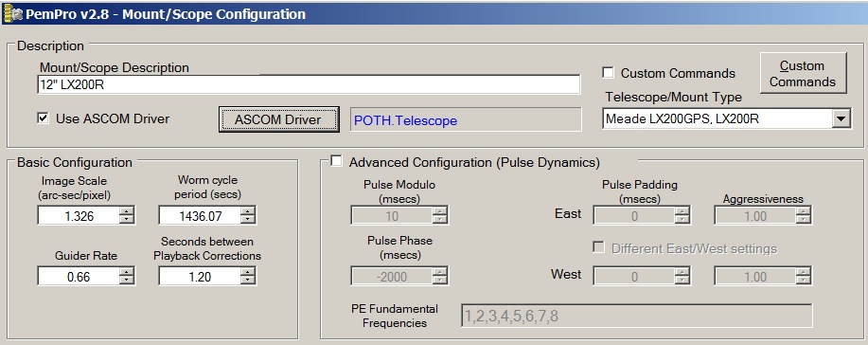Click the West Pulse Padding field
Image resolution: width=868 pixels, height=345 pixels.
tap(634, 276)
